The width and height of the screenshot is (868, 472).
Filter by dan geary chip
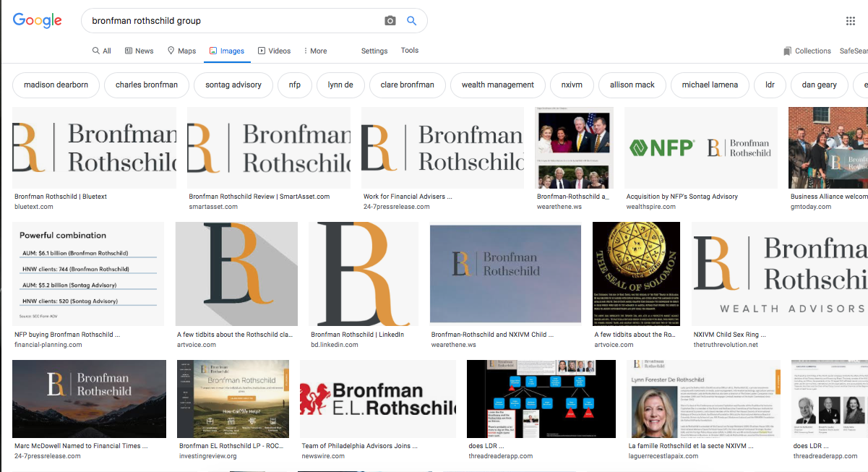(820, 85)
